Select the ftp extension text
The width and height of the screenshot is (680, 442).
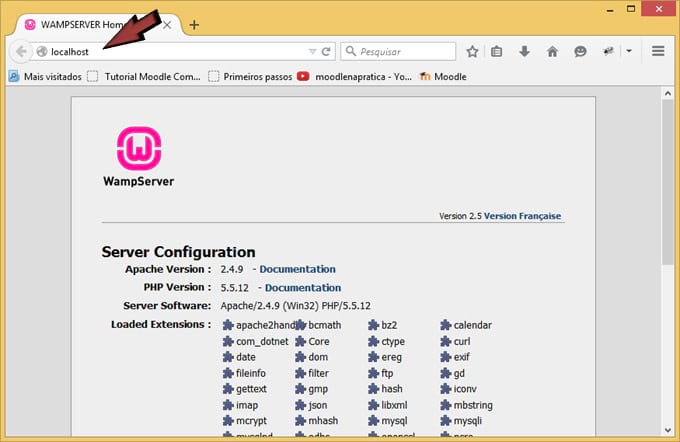point(387,373)
